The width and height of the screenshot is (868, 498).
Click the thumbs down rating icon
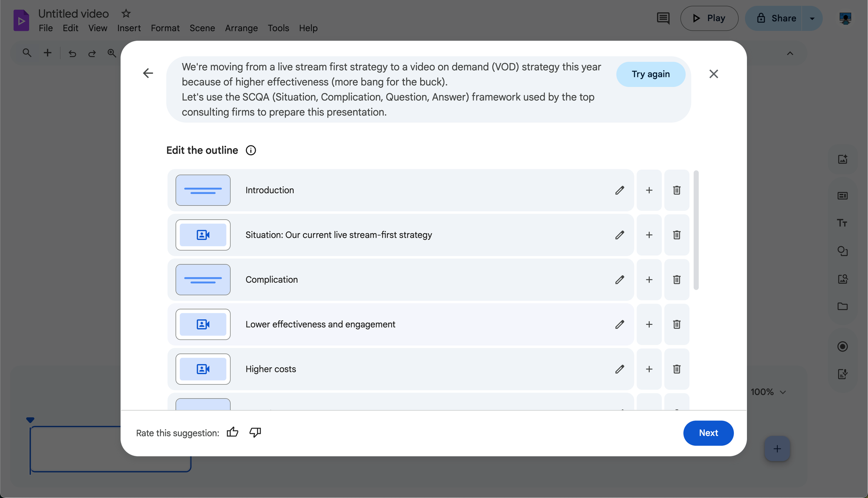tap(255, 432)
